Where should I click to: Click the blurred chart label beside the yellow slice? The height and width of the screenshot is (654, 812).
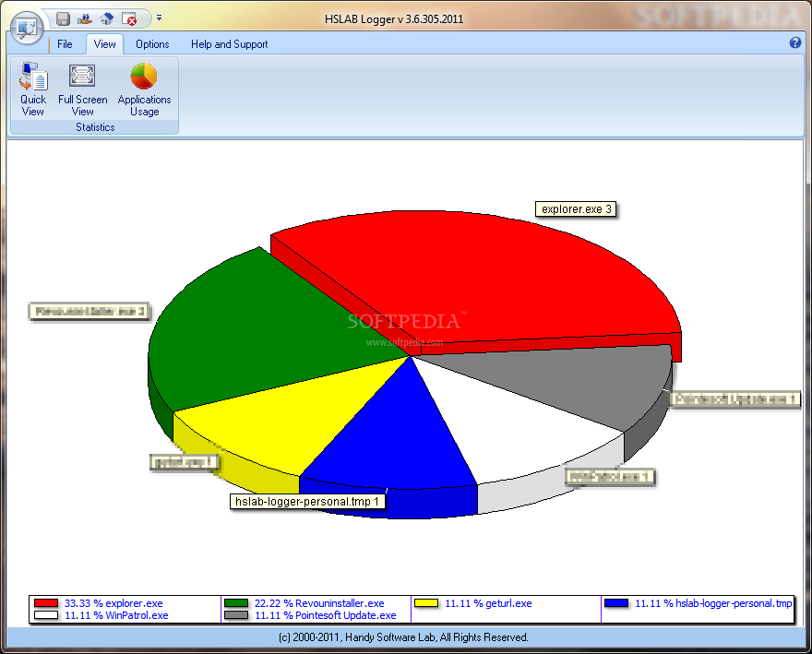pos(185,462)
